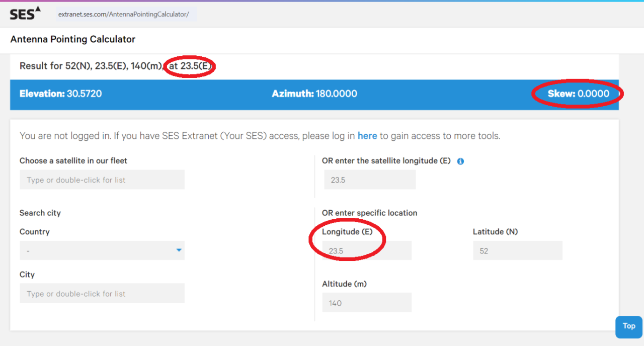Select the Latitude (N) input field
Image resolution: width=644 pixels, height=346 pixels.
518,251
